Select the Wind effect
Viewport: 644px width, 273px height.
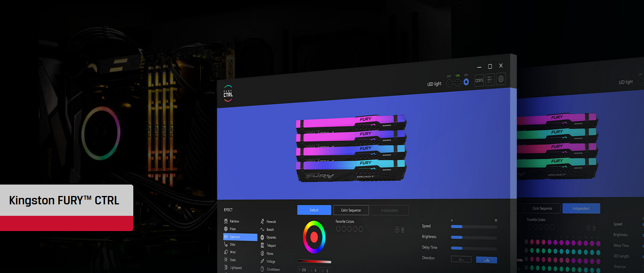point(230,252)
